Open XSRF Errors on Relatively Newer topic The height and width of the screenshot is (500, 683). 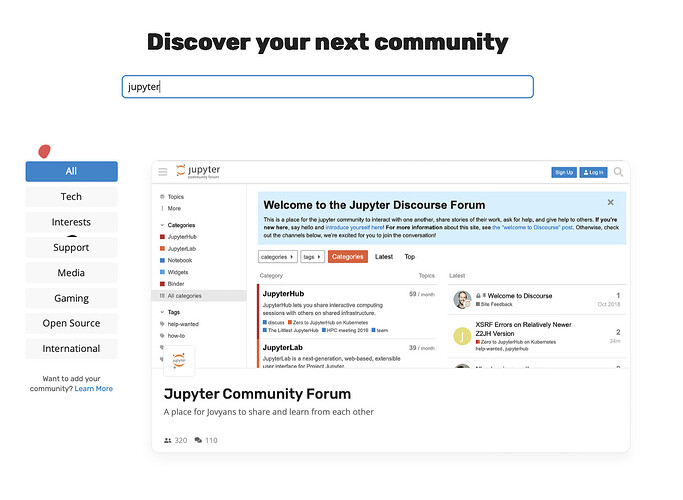523,329
